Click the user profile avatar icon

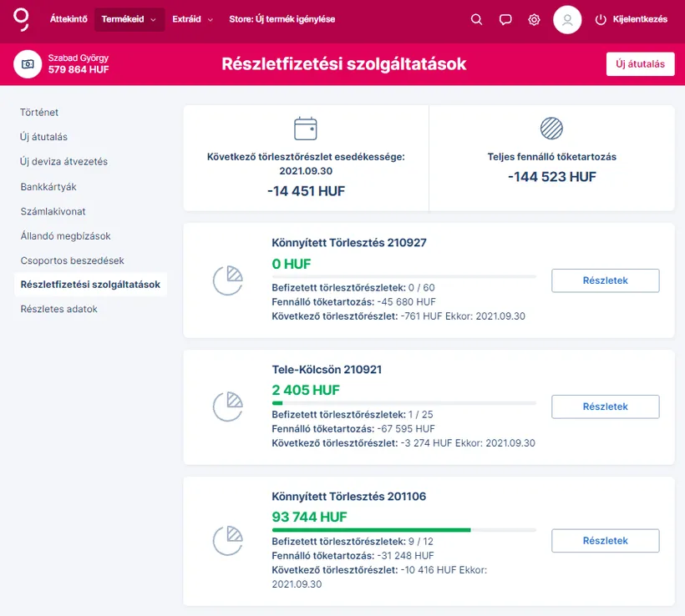(567, 20)
